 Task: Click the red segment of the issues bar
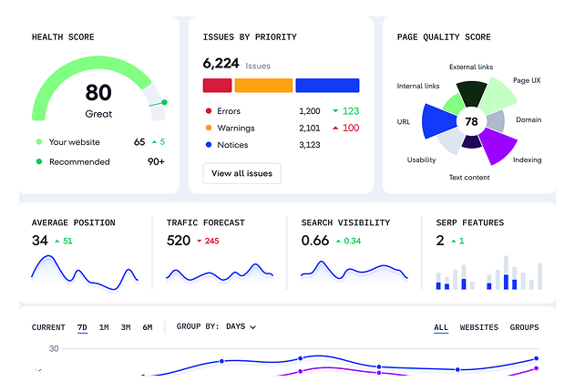tap(216, 85)
